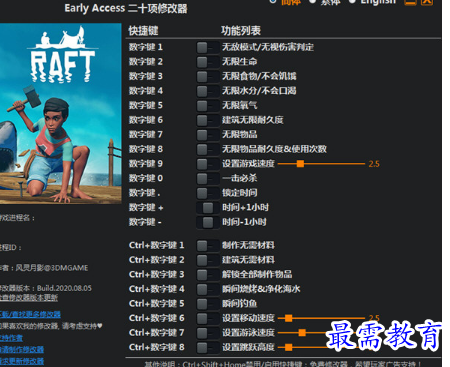Toggle the 设置跳跃高度 switch
The image size is (450, 367).
pos(207,348)
